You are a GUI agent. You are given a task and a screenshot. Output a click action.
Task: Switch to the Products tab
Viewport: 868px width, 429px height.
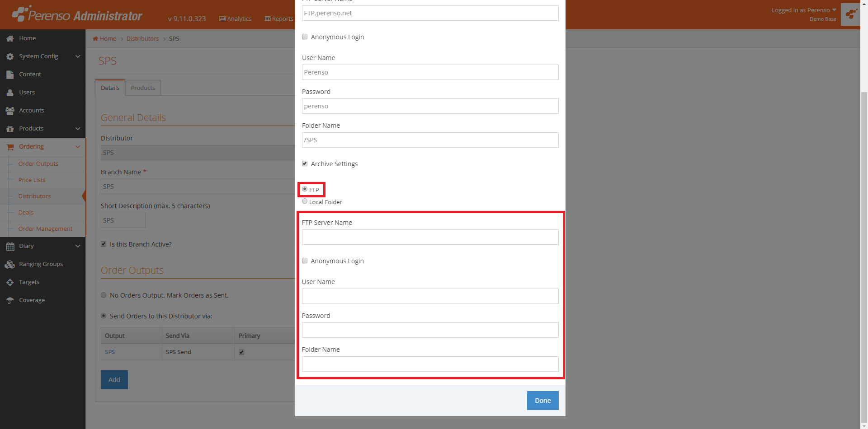click(143, 88)
